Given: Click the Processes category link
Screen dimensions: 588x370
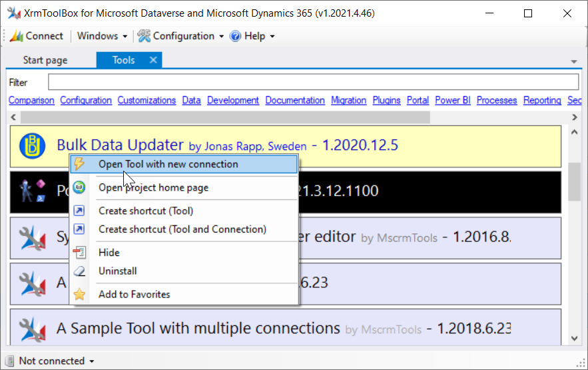Looking at the screenshot, I should click(497, 100).
